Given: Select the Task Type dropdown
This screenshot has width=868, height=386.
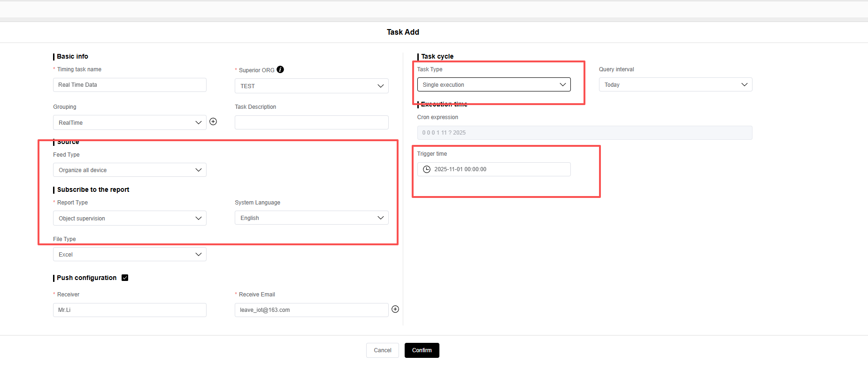Looking at the screenshot, I should pos(493,84).
